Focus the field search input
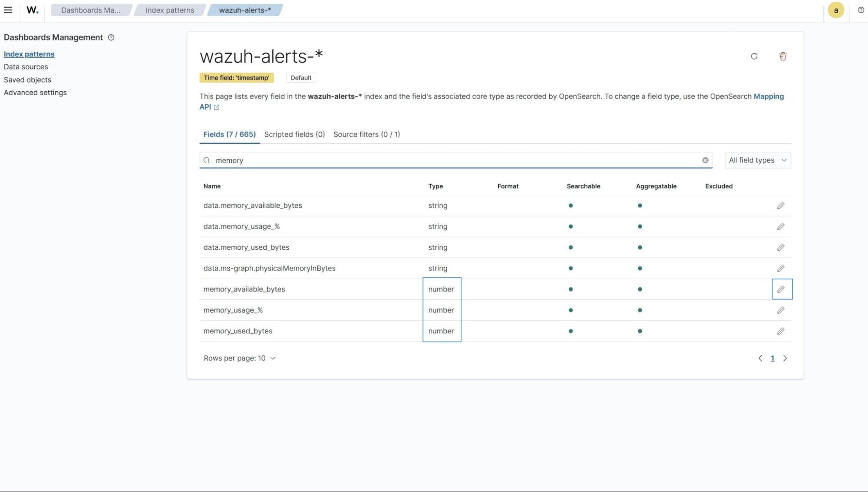Screen dimensions: 868x492 click(456, 160)
